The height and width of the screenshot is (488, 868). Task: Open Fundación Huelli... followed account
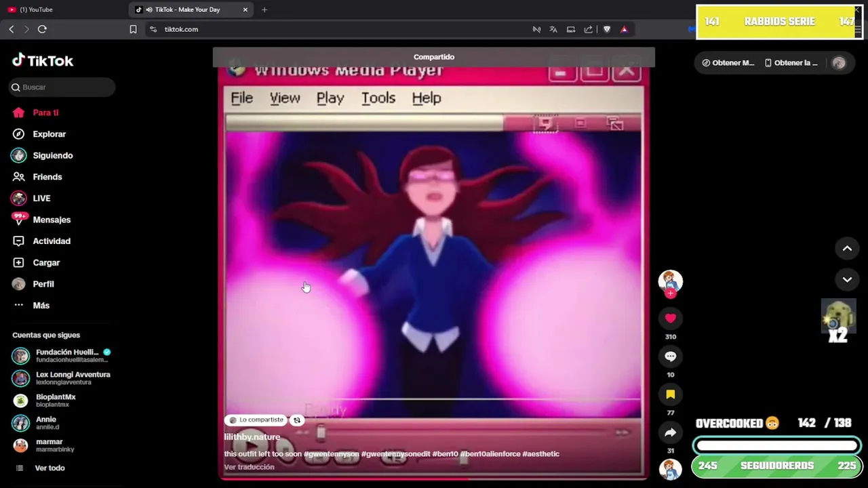click(x=62, y=356)
